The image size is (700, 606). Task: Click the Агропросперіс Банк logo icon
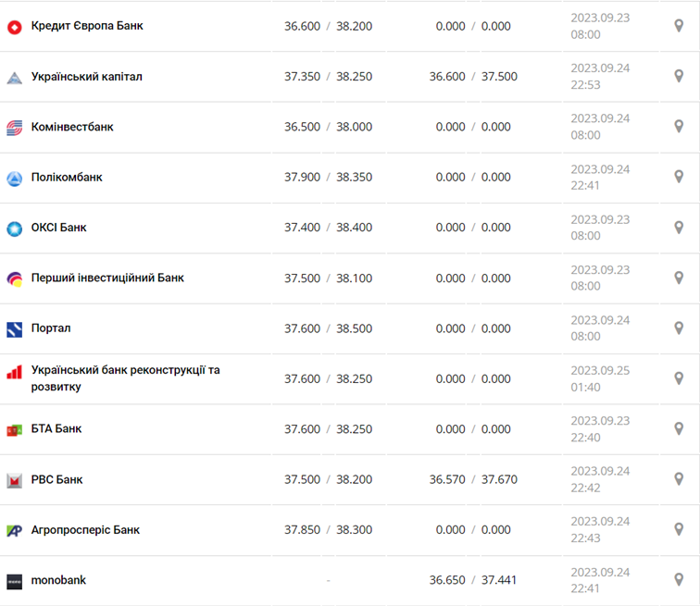point(14,530)
